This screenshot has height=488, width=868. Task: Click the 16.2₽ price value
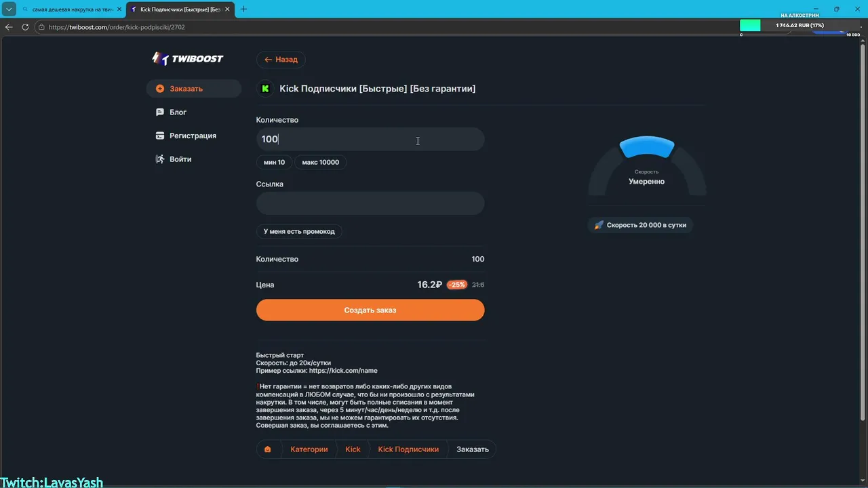(429, 285)
